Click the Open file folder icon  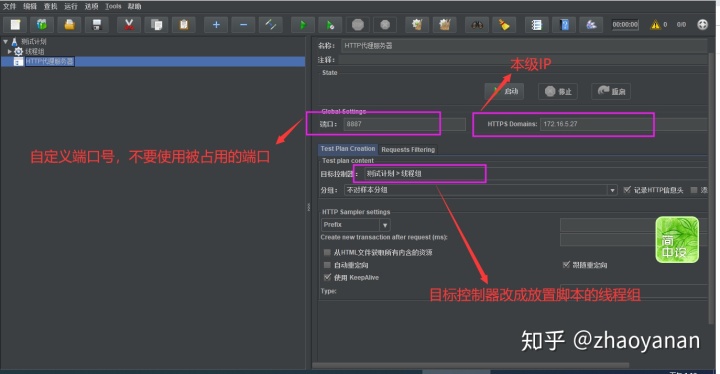(69, 25)
